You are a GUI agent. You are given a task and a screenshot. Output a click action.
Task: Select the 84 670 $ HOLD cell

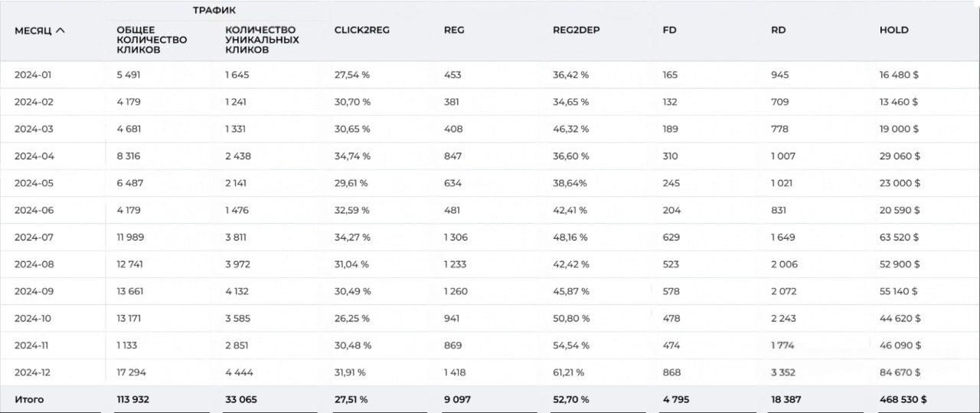(900, 372)
